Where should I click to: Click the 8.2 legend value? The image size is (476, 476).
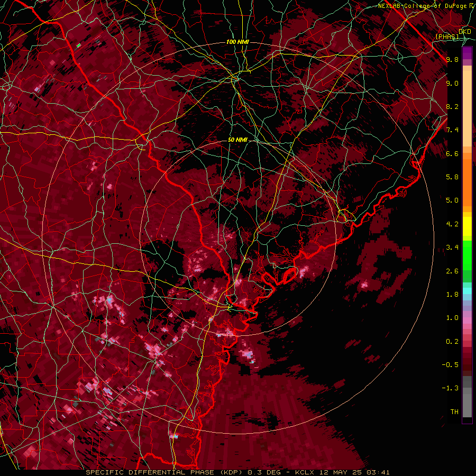coord(452,106)
